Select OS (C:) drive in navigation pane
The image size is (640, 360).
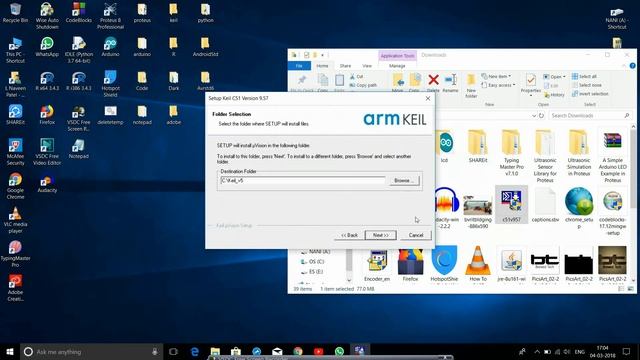pyautogui.click(x=313, y=262)
